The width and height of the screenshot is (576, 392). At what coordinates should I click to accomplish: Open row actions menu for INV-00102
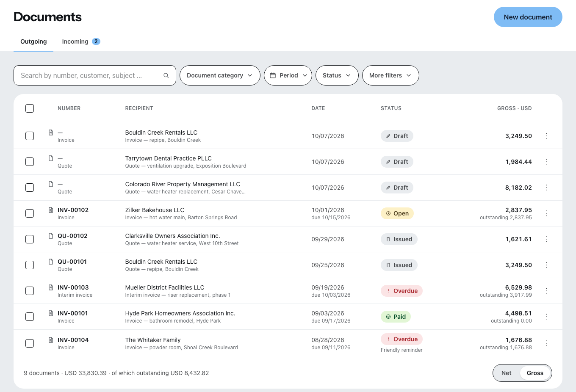[x=546, y=213]
